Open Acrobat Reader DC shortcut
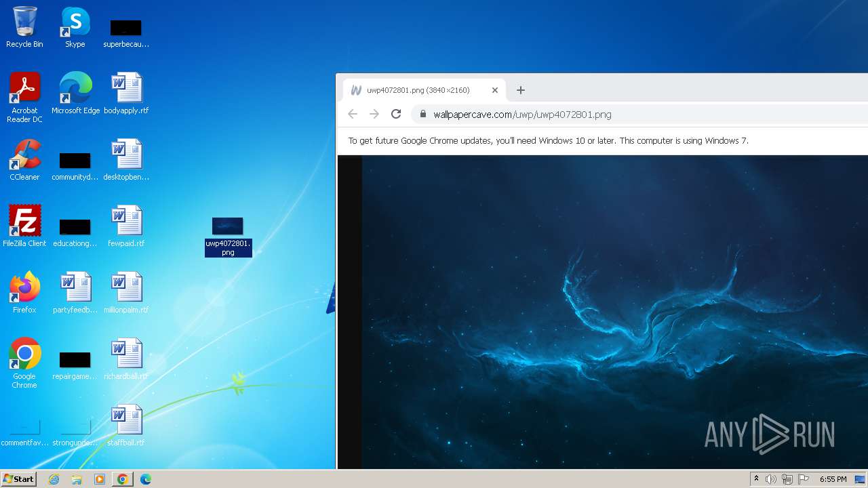 point(24,98)
